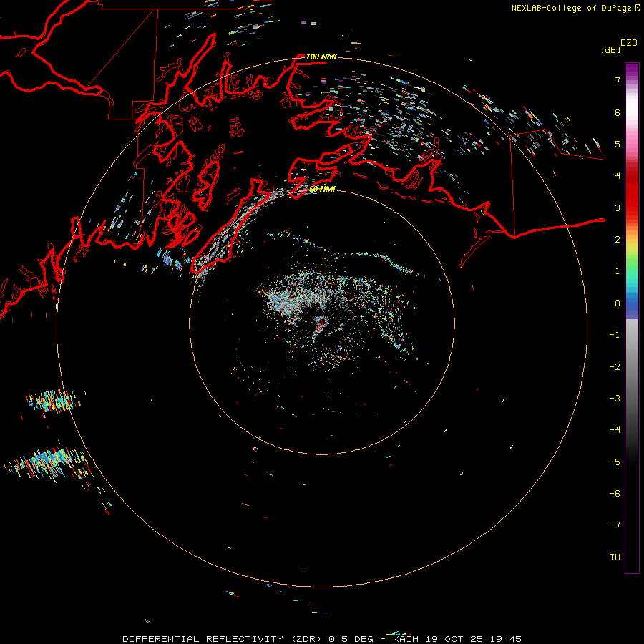The width and height of the screenshot is (644, 644).
Task: Click the -3 dB value on color scale
Action: pyautogui.click(x=615, y=399)
